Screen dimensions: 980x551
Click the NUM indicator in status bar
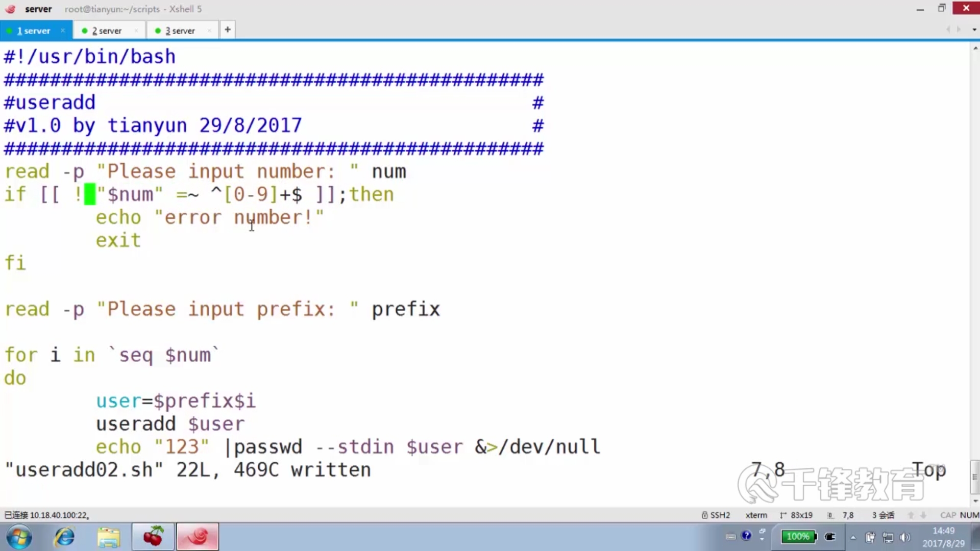click(x=969, y=515)
